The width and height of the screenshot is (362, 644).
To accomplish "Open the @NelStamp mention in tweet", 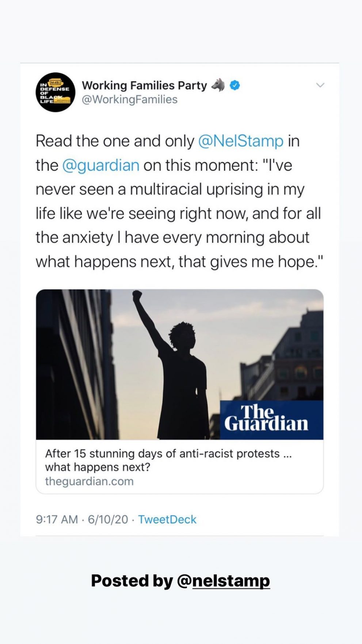I will tap(241, 141).
